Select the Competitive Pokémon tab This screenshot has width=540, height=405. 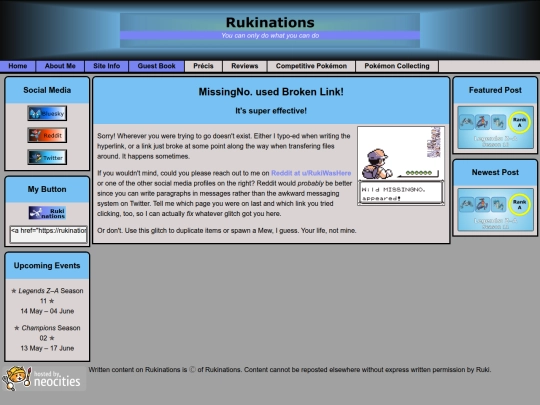point(311,66)
